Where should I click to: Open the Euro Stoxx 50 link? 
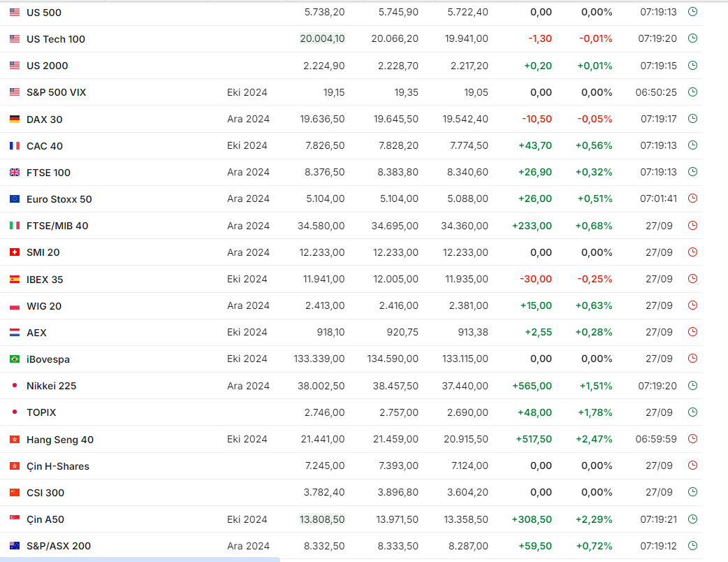pos(59,199)
